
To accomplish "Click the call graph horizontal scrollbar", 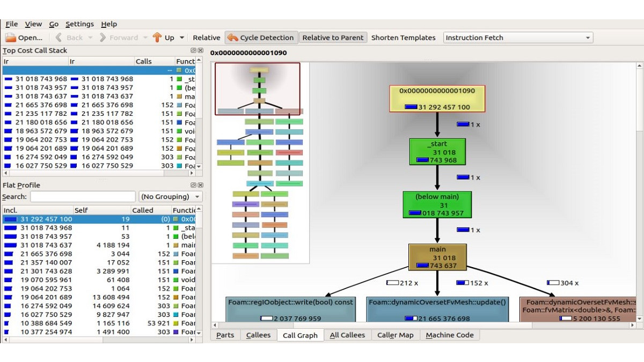I will coord(424,325).
